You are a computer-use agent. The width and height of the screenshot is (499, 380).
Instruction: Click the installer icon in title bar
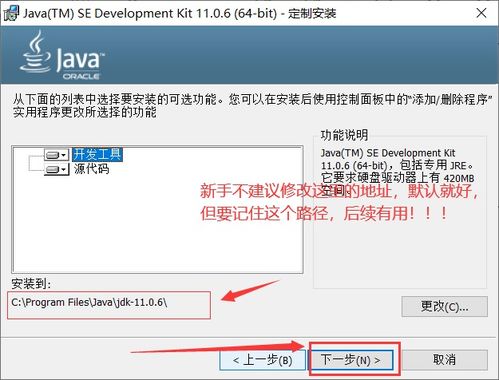click(x=11, y=13)
